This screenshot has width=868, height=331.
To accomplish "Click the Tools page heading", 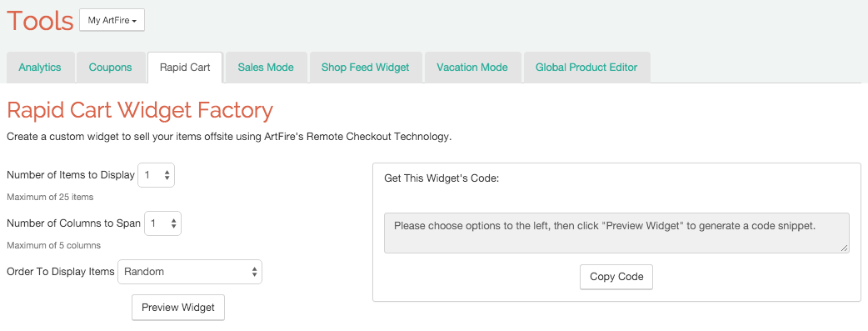I will pos(40,21).
